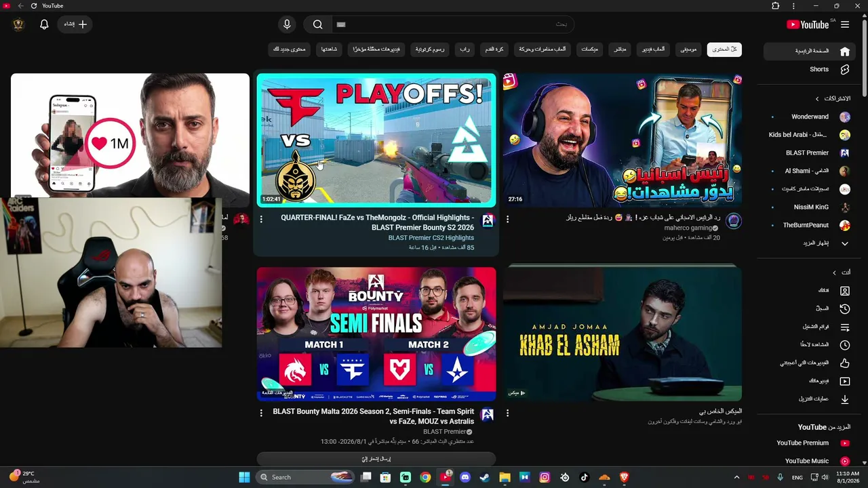Click the BLAST Bounty Malta Semi-Finals title
The image size is (868, 488).
click(x=374, y=416)
